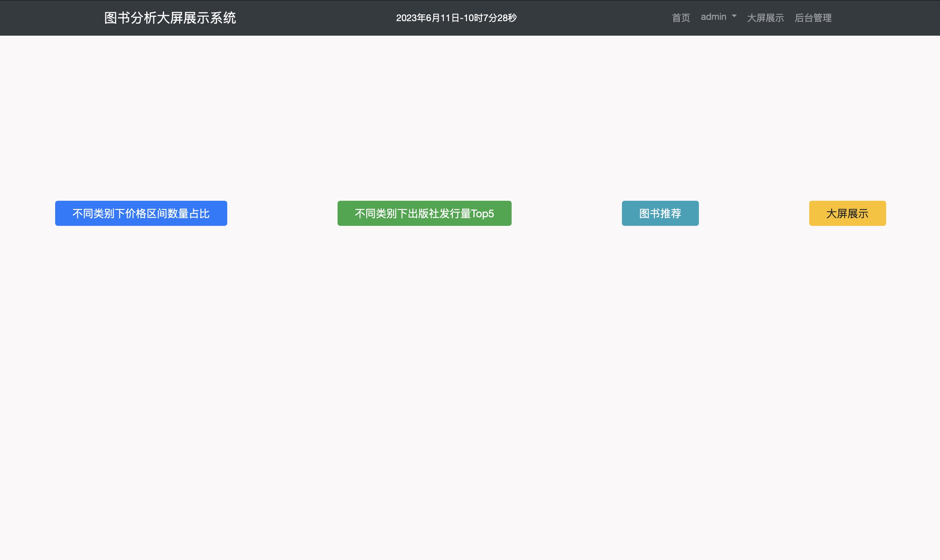Visit backend management page link

[x=813, y=18]
